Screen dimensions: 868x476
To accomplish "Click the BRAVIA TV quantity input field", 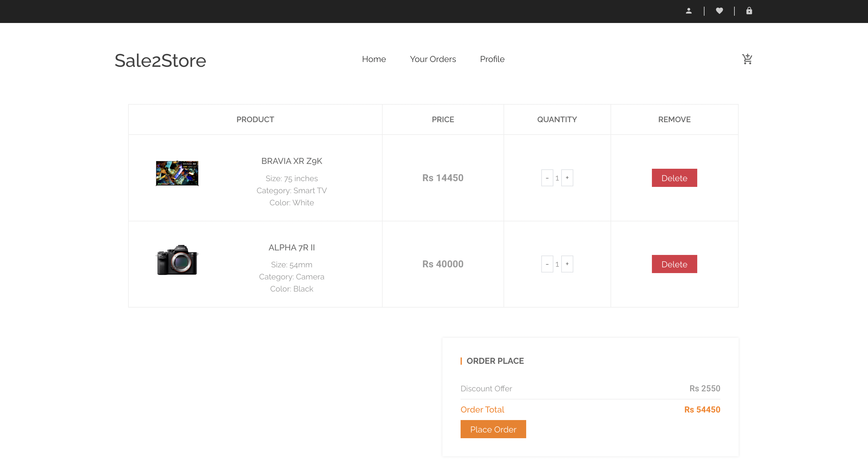I will tap(557, 178).
